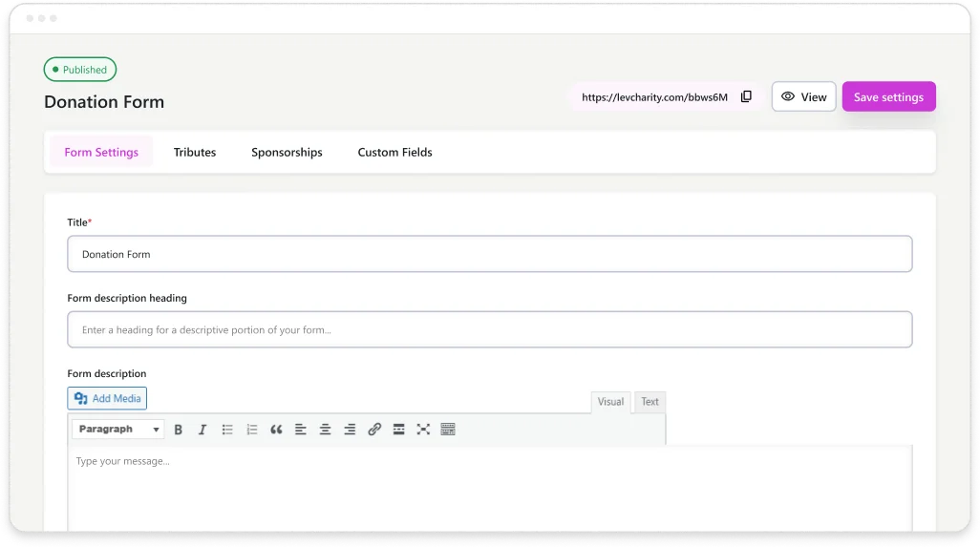Insert a bulleted list

pos(227,430)
